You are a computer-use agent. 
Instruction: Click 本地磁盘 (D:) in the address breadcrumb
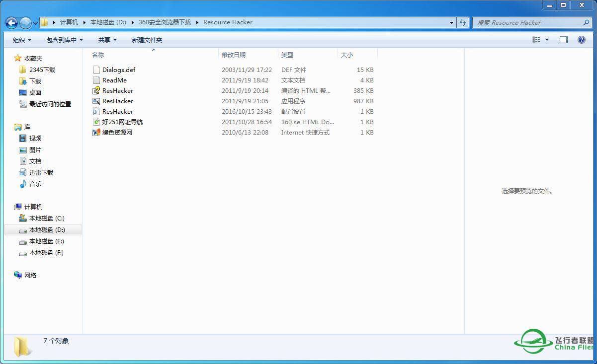[108, 22]
